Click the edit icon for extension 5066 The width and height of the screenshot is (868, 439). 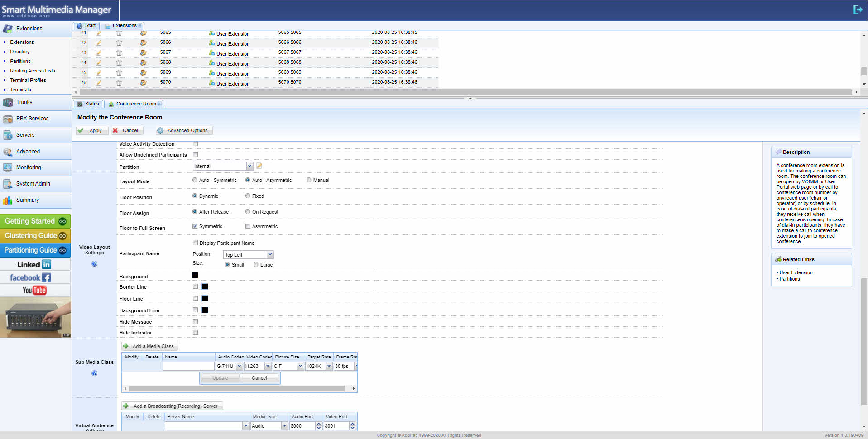98,43
